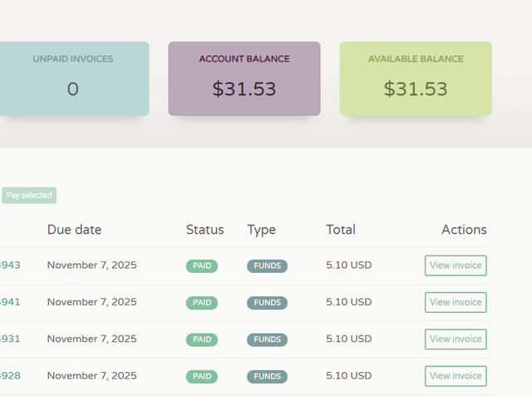Open View invoice for number ending 931
Screen dimensions: 532x397
(x=456, y=339)
